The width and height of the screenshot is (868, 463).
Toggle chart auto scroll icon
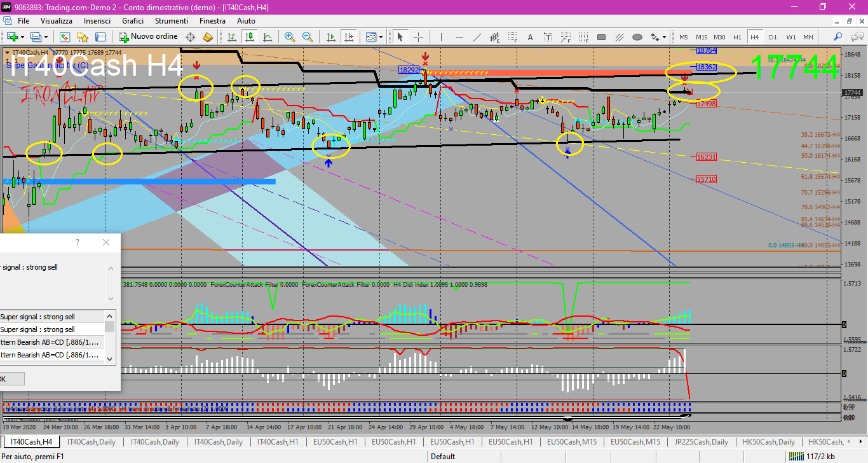(x=330, y=37)
